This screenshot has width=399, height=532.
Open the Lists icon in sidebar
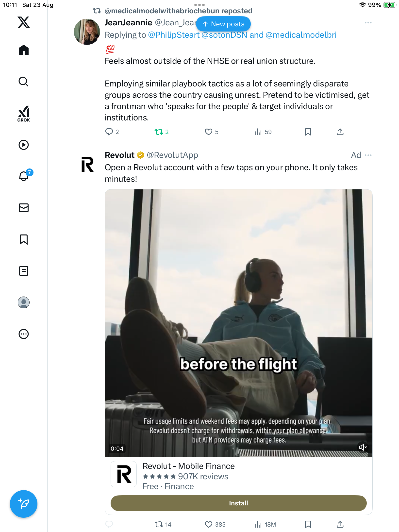(x=24, y=271)
